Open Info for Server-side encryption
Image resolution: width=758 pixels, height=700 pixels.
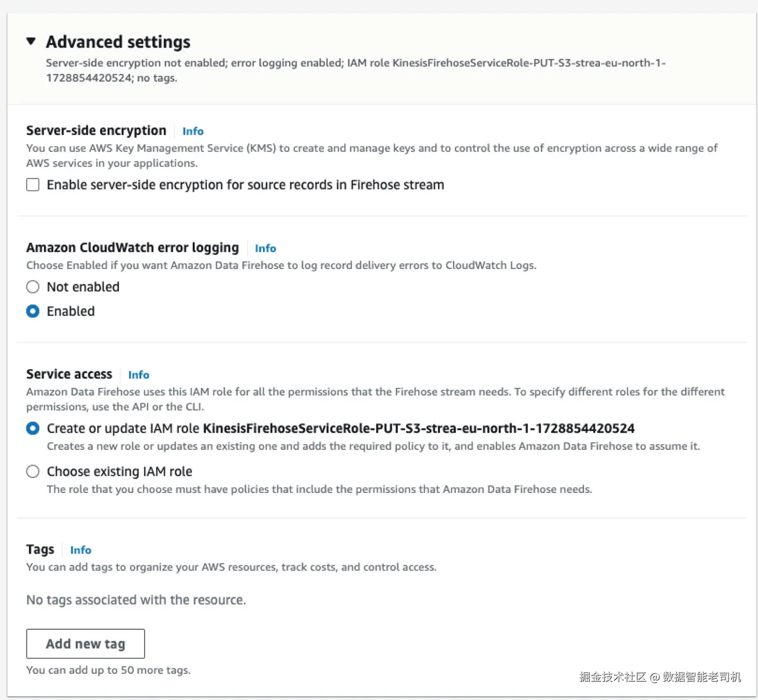[x=193, y=131]
